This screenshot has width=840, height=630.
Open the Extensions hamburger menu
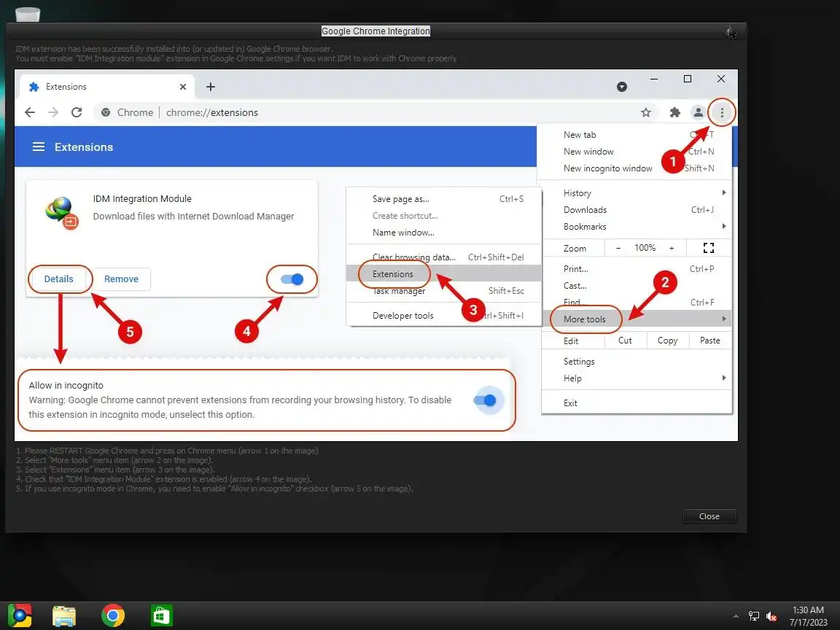click(x=39, y=147)
